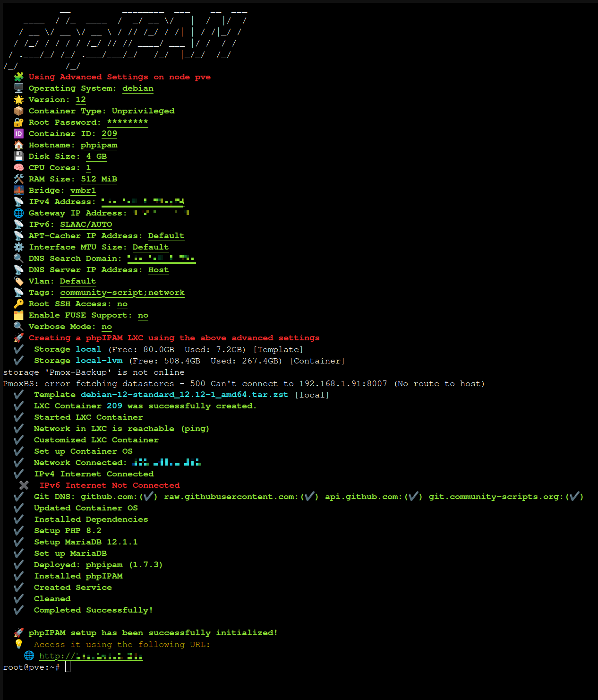This screenshot has width=598, height=700.
Task: Click the template name debian-12-standard_12.12-1_amd64.tar.zst
Action: click(x=184, y=395)
